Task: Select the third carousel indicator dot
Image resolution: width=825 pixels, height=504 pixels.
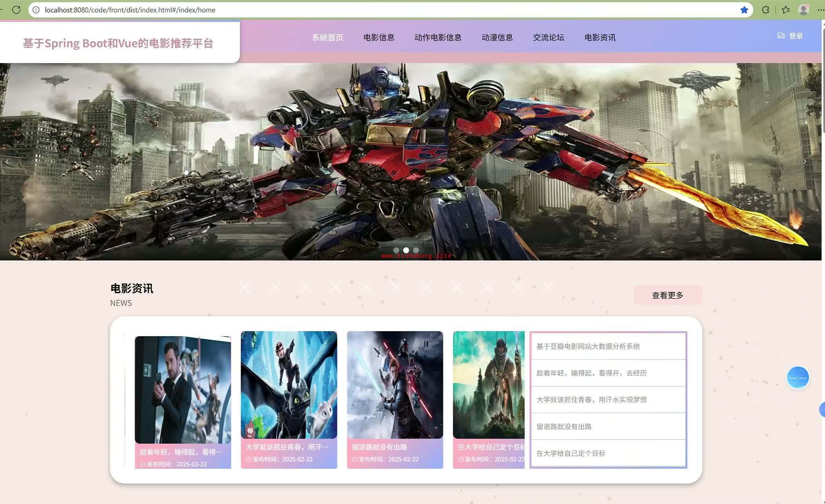Action: coord(416,250)
